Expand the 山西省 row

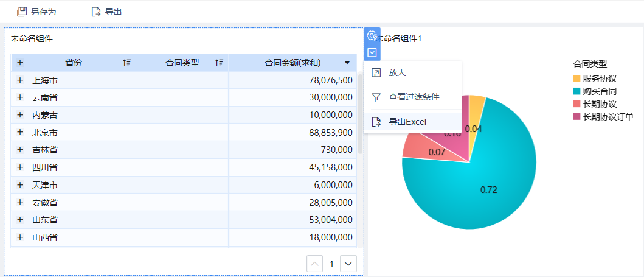point(19,237)
